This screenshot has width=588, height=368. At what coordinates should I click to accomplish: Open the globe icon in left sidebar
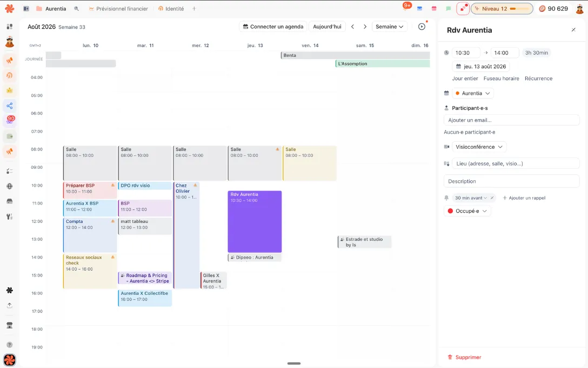pyautogui.click(x=10, y=186)
